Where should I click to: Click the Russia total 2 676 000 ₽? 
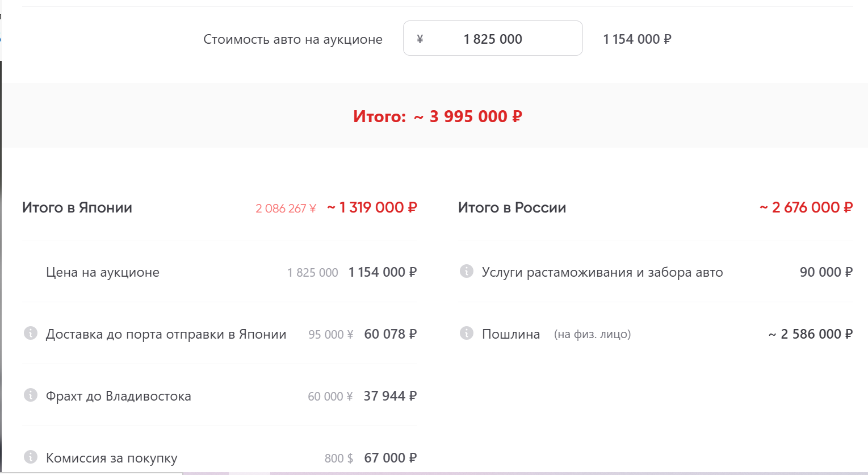point(806,208)
